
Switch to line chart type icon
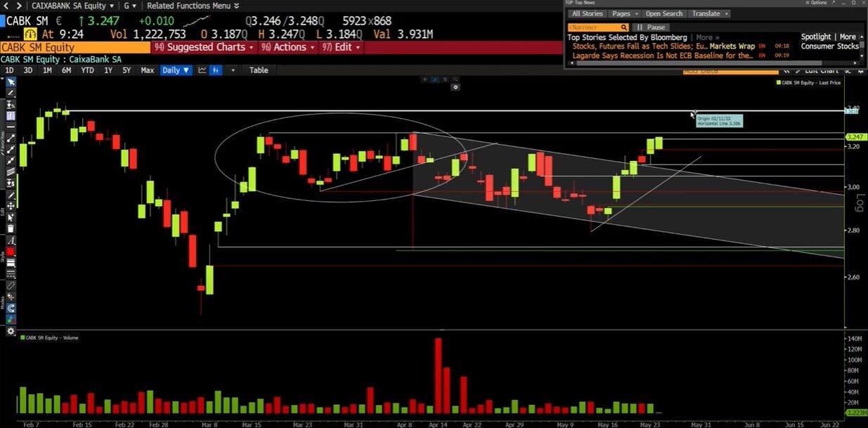[202, 70]
